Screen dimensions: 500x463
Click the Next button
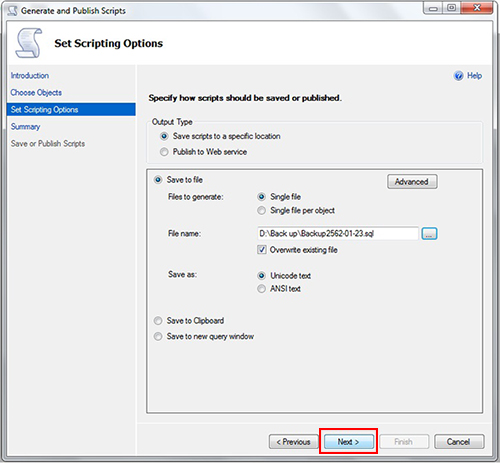click(x=349, y=442)
